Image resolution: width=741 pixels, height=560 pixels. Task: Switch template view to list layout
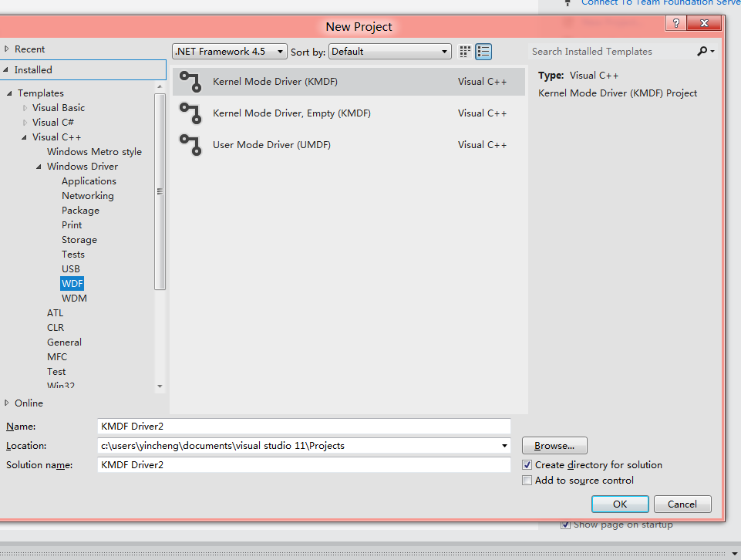(483, 51)
